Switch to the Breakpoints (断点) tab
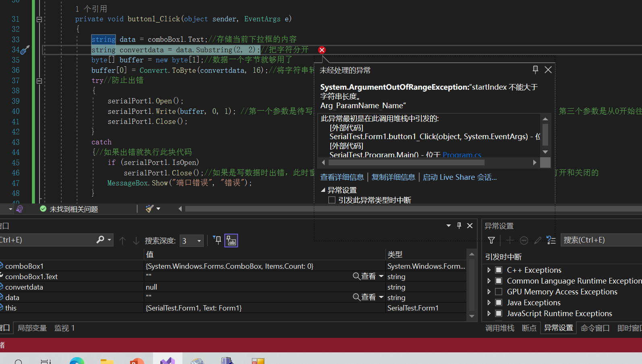This screenshot has width=642, height=364. 529,328
